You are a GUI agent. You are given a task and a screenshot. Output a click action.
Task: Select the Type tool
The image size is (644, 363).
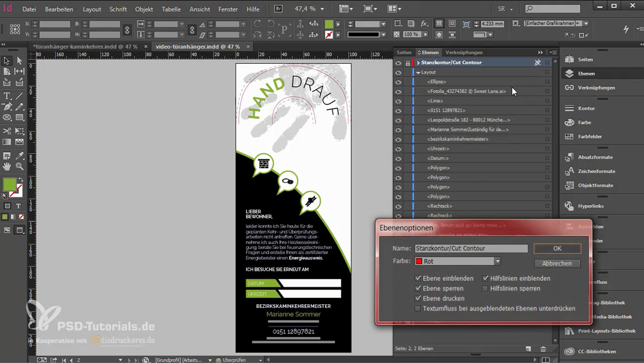click(7, 96)
